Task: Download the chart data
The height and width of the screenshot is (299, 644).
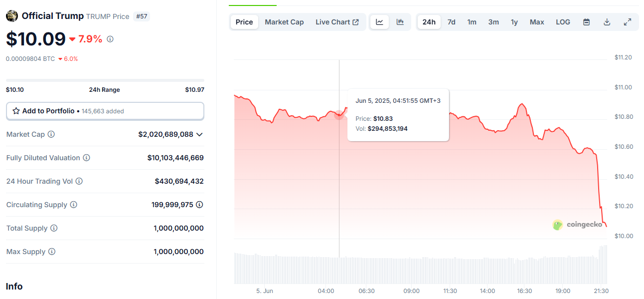Action: click(x=607, y=22)
